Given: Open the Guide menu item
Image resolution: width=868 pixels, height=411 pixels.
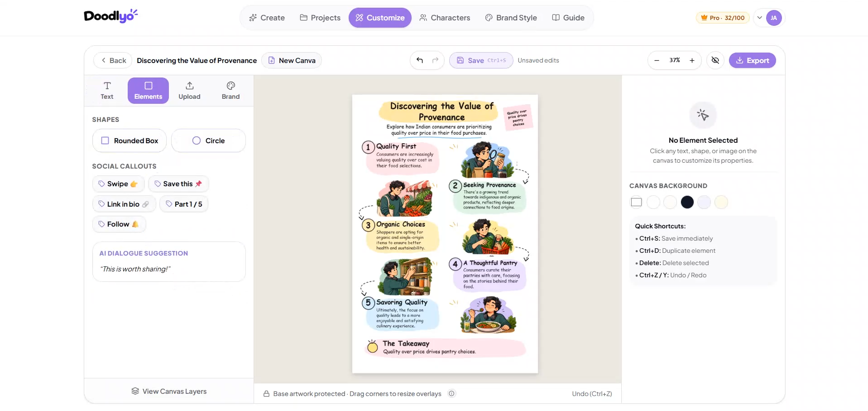Looking at the screenshot, I should point(568,18).
